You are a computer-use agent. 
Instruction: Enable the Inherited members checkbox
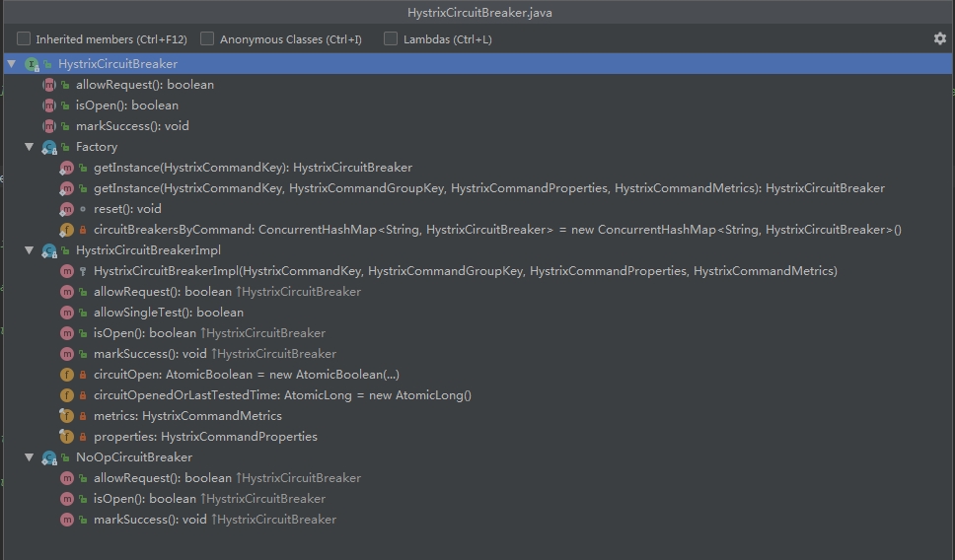click(x=24, y=39)
